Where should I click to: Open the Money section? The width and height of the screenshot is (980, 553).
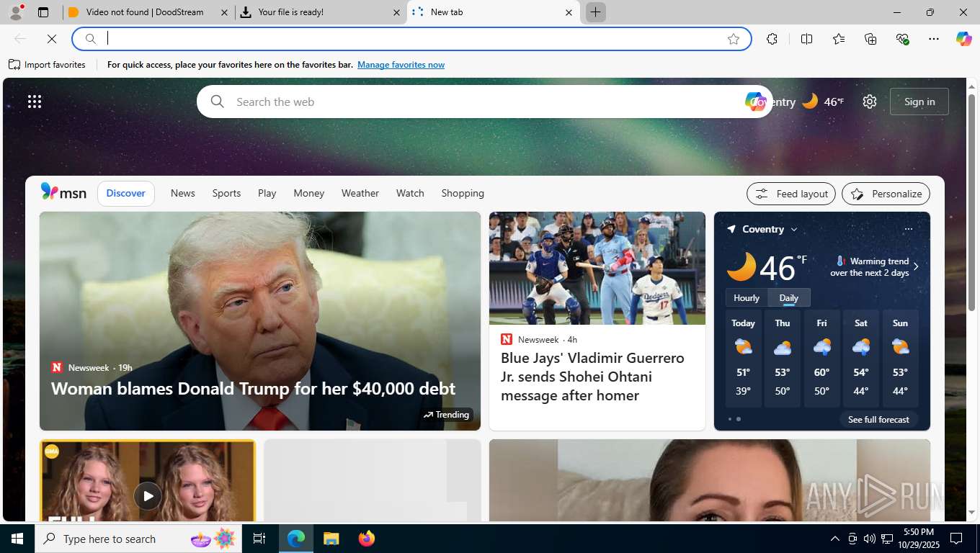pos(309,193)
